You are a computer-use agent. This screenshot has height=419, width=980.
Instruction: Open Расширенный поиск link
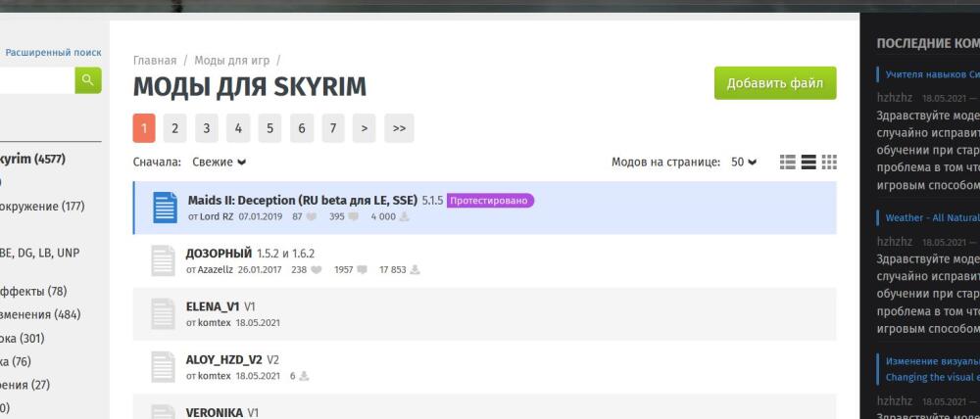coord(53,53)
